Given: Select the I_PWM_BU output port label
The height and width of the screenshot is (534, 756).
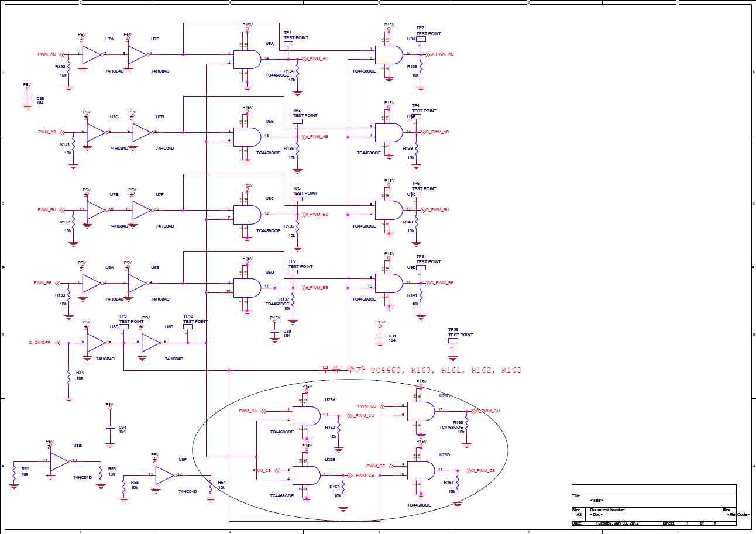Looking at the screenshot, I should click(x=318, y=215).
